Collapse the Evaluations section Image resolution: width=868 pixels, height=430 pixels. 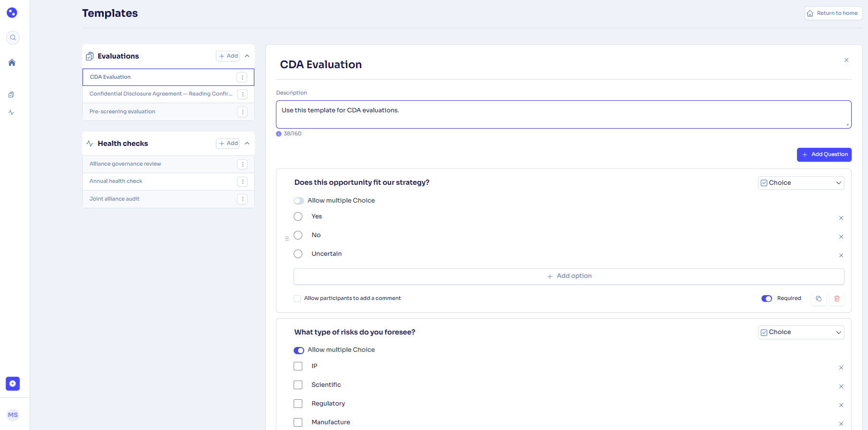[x=247, y=56]
